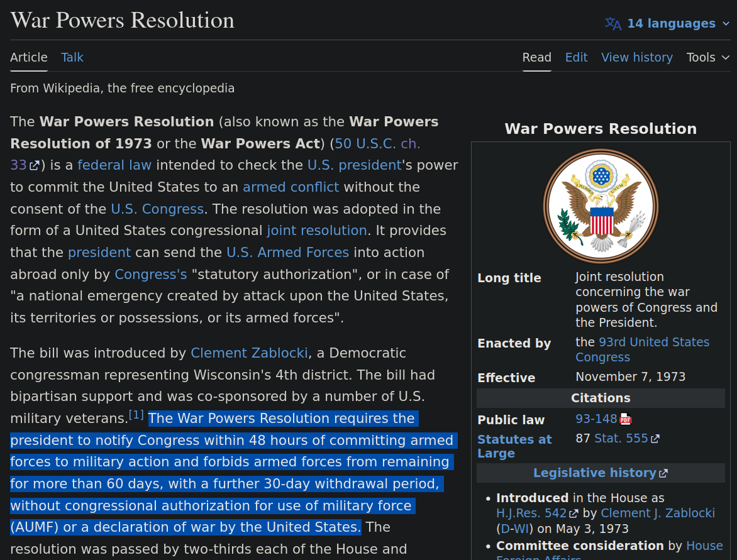Open the Stat. 555 external link
The image size is (737, 560).
click(x=621, y=438)
